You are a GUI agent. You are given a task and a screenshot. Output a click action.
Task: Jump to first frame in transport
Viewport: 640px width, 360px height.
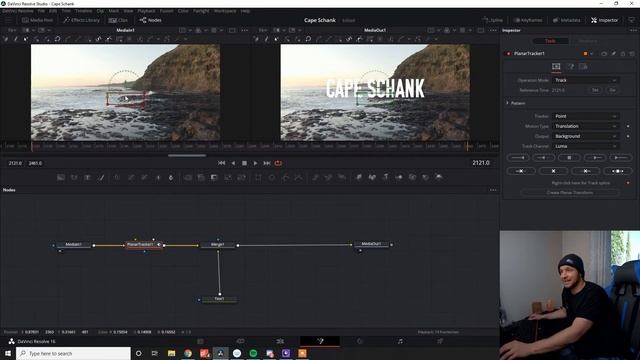(x=222, y=163)
